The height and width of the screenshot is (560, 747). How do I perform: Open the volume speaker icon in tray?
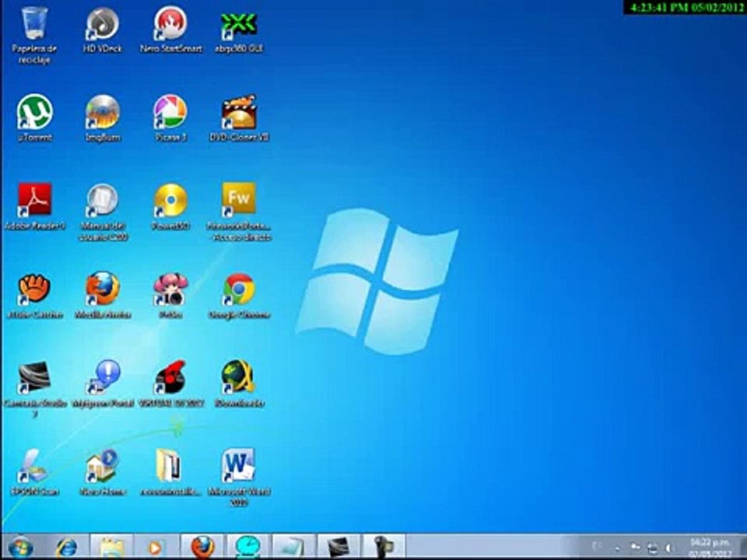point(669,547)
